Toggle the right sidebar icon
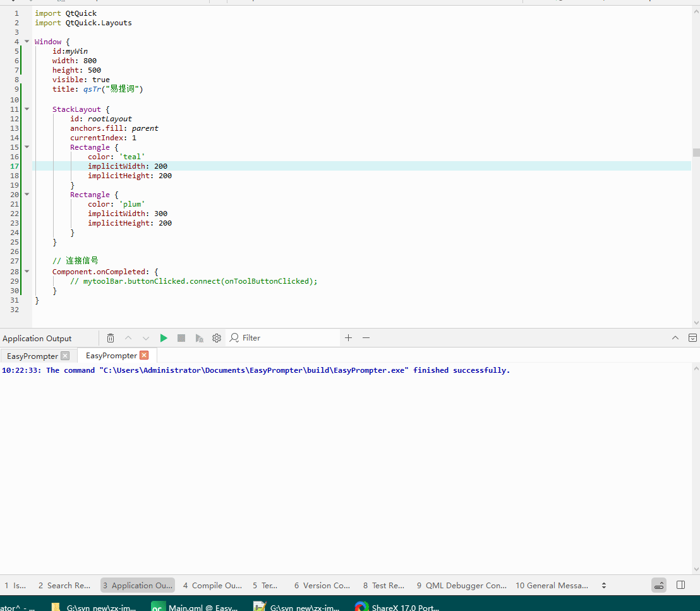This screenshot has height=611, width=700. (681, 585)
